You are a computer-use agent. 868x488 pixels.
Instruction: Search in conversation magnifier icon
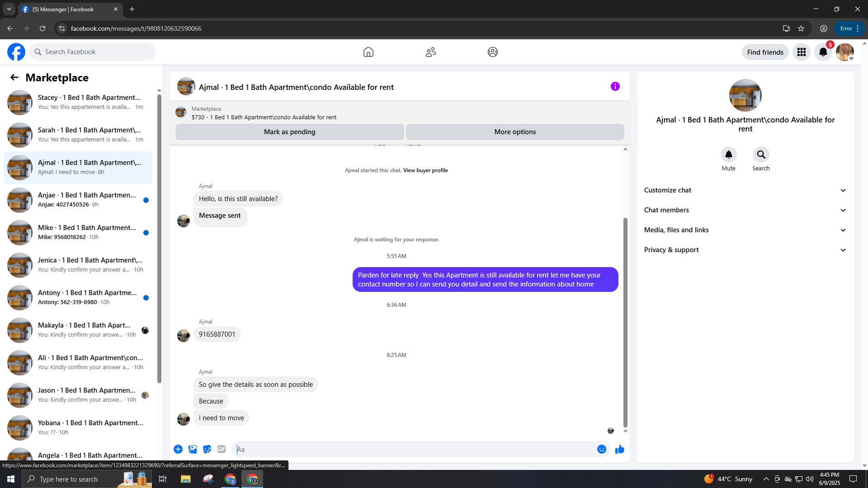pyautogui.click(x=761, y=155)
